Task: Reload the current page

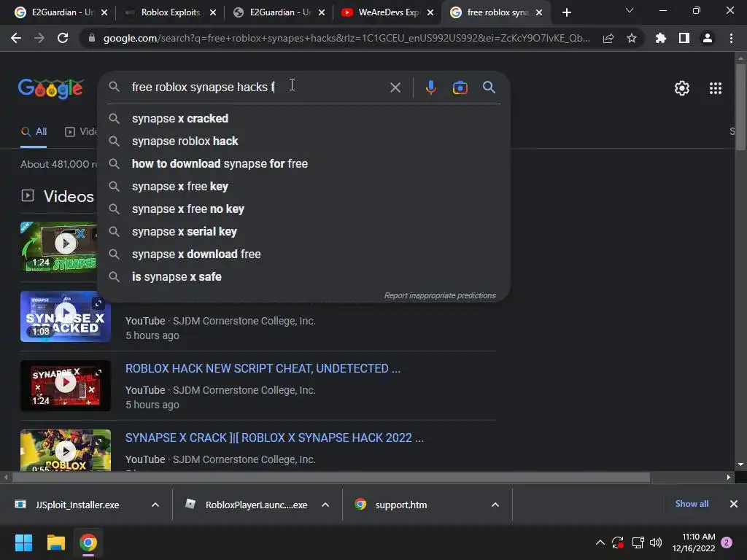Action: (63, 38)
